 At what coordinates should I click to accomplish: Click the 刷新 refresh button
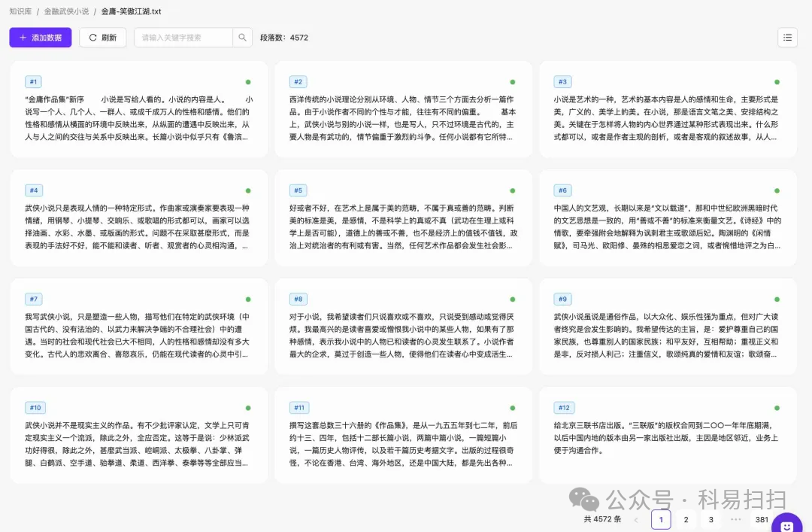(x=102, y=38)
